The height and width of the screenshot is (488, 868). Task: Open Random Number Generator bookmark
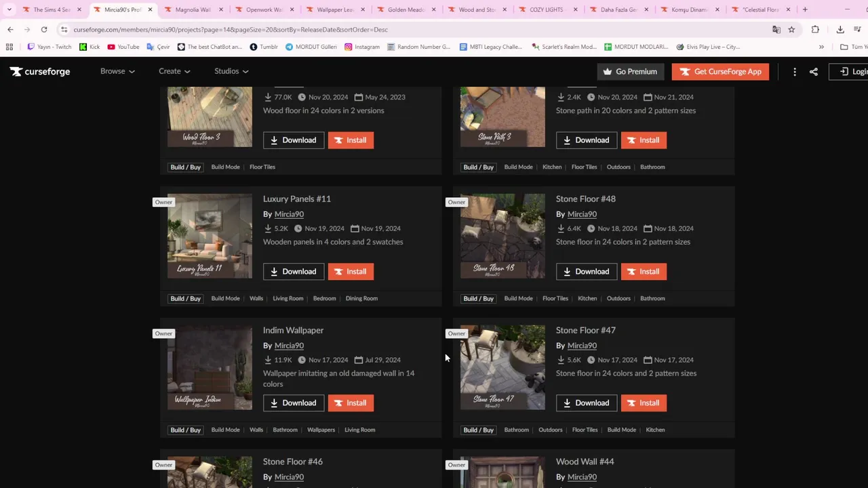point(418,47)
